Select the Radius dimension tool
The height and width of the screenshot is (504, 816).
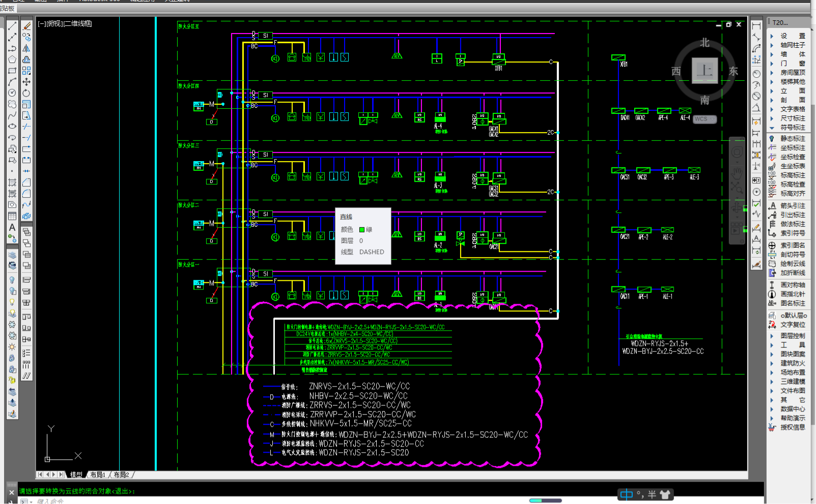tap(756, 74)
